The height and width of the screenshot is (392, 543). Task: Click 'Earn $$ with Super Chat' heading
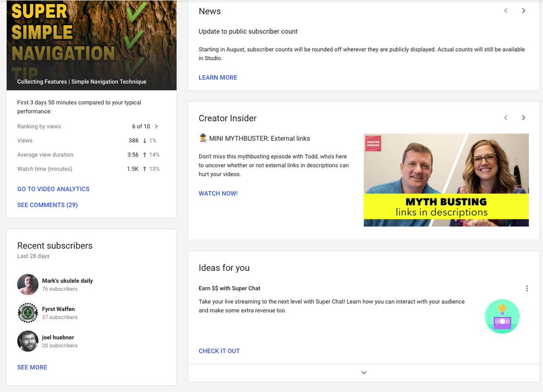click(229, 288)
